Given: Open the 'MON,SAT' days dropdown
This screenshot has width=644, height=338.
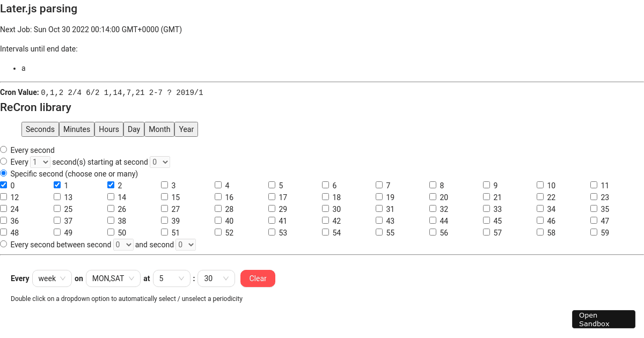Looking at the screenshot, I should pos(113,278).
